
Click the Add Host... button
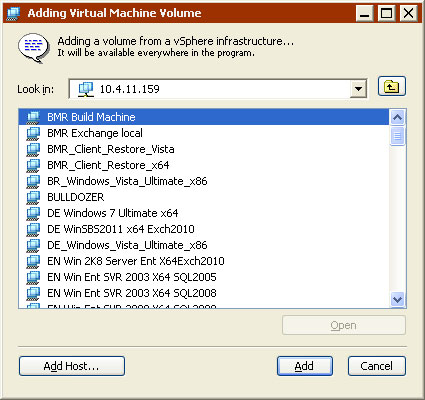tap(72, 366)
